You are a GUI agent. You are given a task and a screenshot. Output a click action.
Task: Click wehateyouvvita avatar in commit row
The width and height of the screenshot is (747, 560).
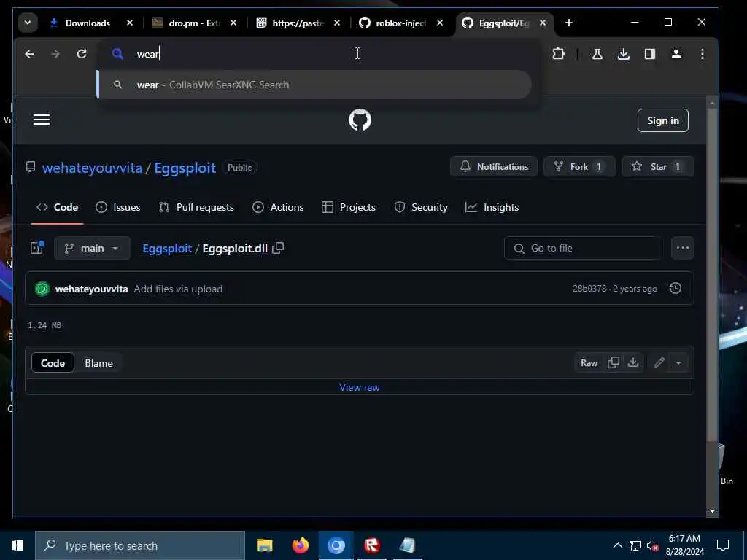tap(42, 289)
